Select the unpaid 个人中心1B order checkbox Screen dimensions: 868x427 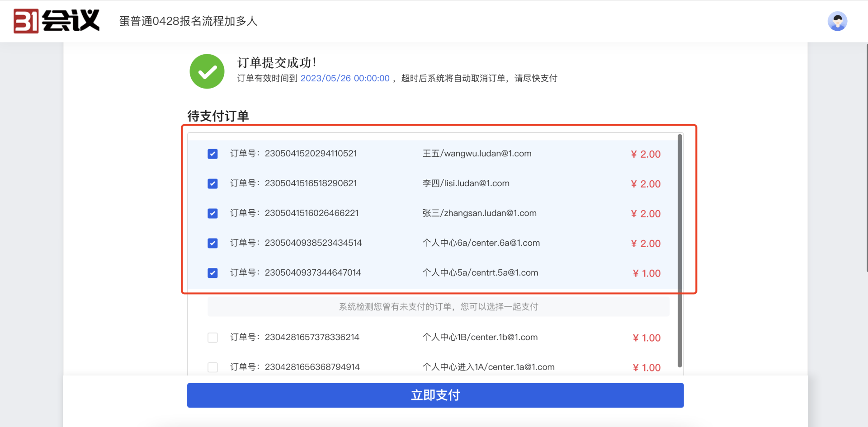coord(212,338)
